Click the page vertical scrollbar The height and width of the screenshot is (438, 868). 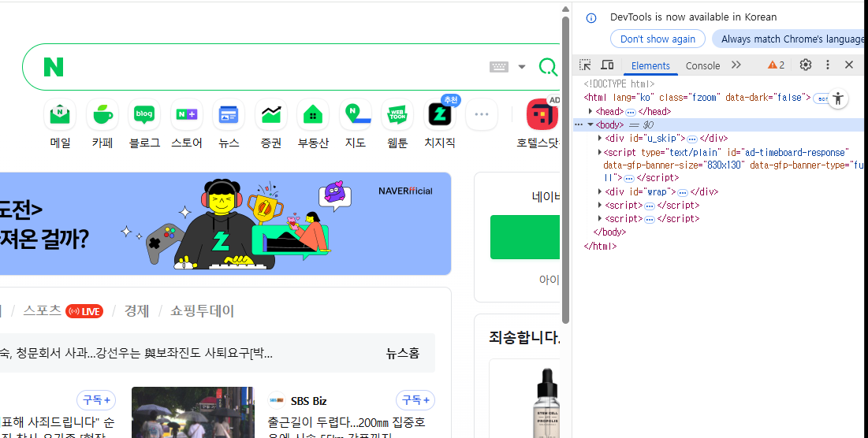565,170
